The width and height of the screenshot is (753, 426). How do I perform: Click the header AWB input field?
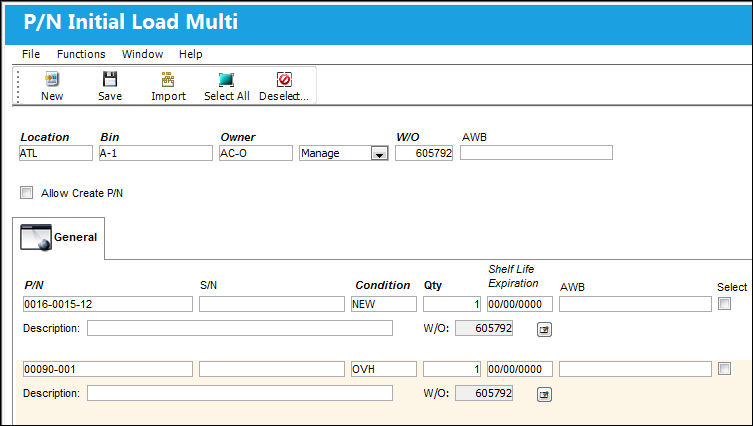pyautogui.click(x=536, y=153)
